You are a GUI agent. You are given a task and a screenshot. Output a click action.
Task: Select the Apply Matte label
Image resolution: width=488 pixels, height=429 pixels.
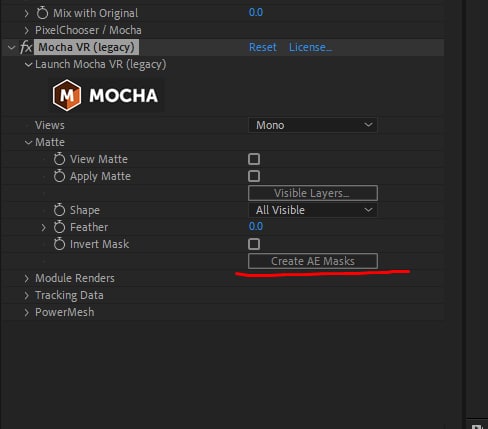100,176
